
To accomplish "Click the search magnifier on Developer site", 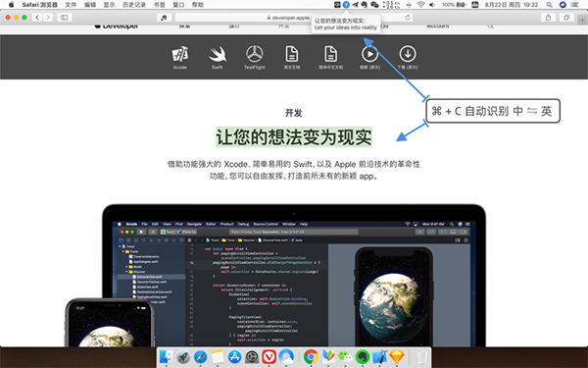I will [x=490, y=26].
